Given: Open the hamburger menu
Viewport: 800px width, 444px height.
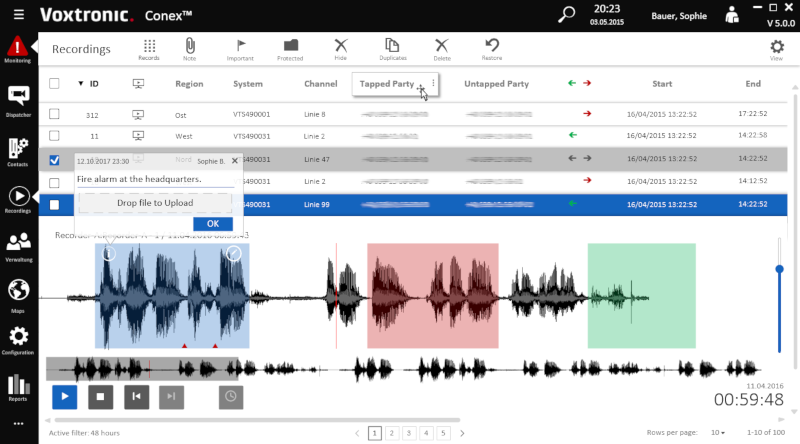Looking at the screenshot, I should pos(19,15).
